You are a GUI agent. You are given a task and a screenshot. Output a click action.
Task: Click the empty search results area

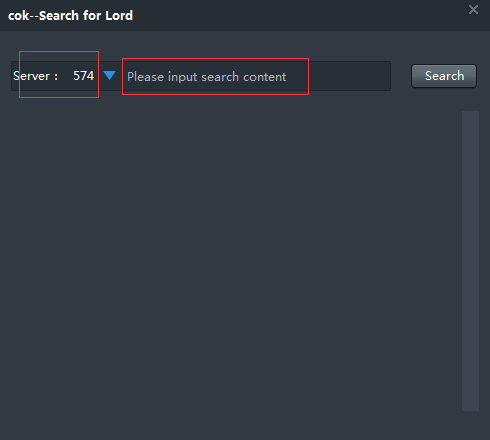coord(231,261)
